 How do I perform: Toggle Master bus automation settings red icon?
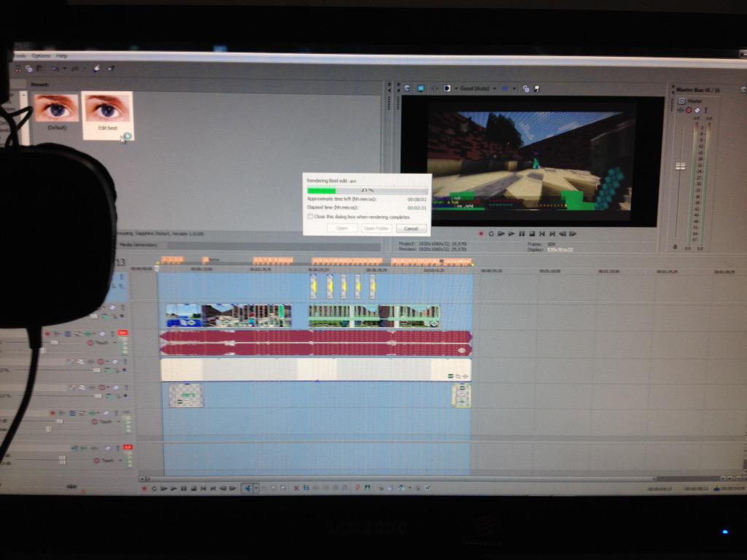[x=689, y=110]
